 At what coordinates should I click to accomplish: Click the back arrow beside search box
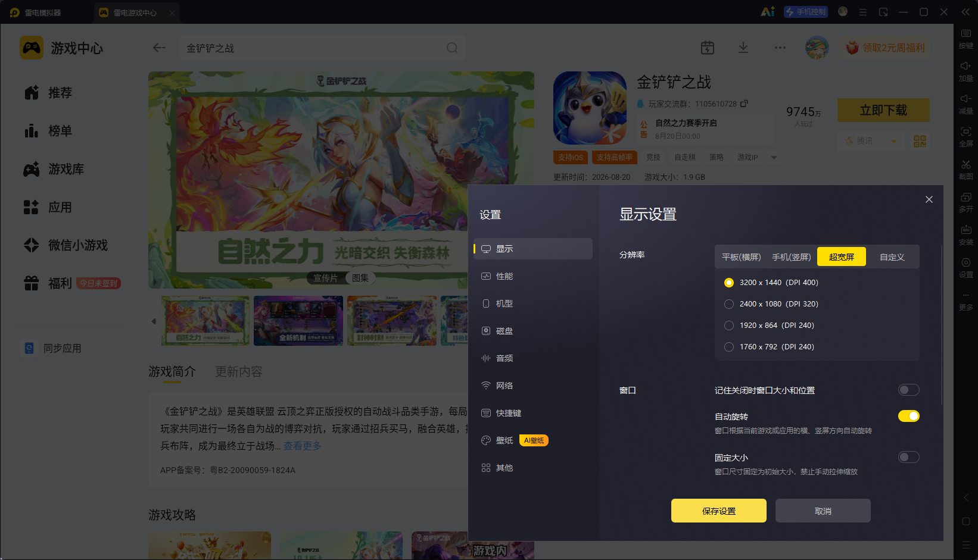(x=158, y=48)
